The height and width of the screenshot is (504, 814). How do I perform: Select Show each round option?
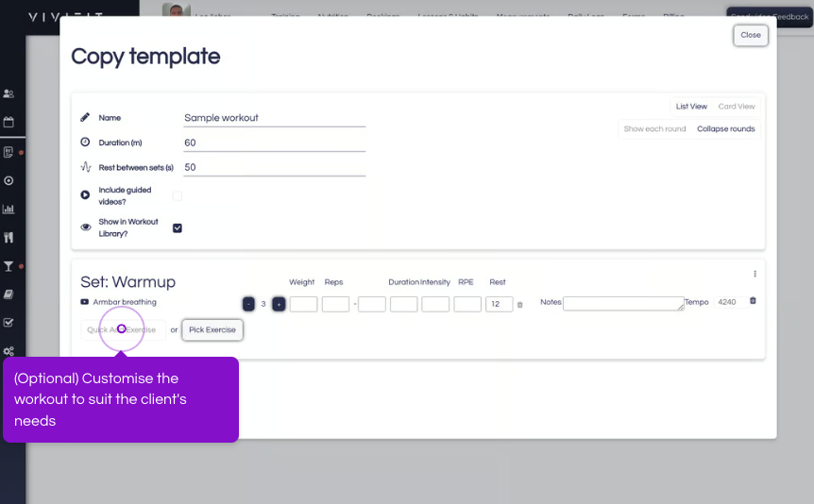click(x=654, y=128)
